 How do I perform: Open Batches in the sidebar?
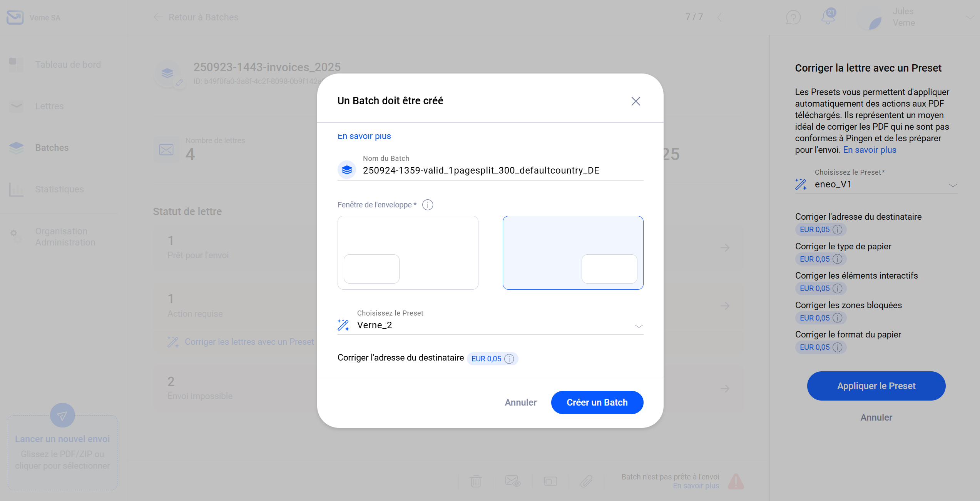coord(52,148)
